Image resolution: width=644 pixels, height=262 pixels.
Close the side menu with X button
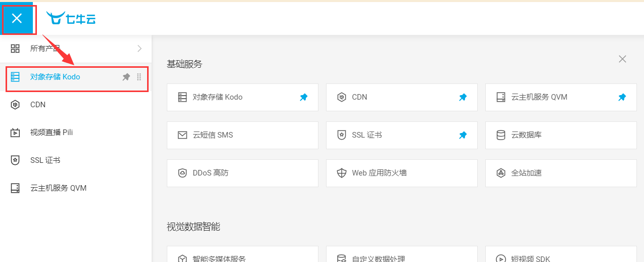pos(17,18)
